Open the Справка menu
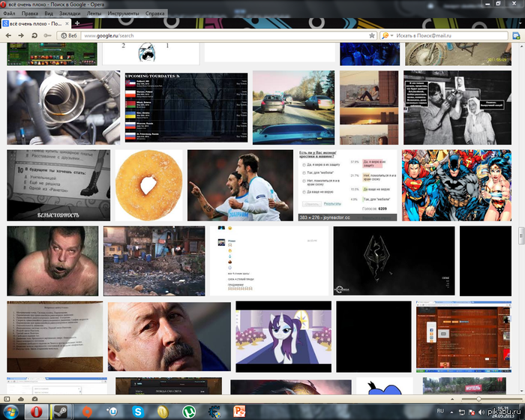This screenshot has width=525, height=420. point(154,13)
